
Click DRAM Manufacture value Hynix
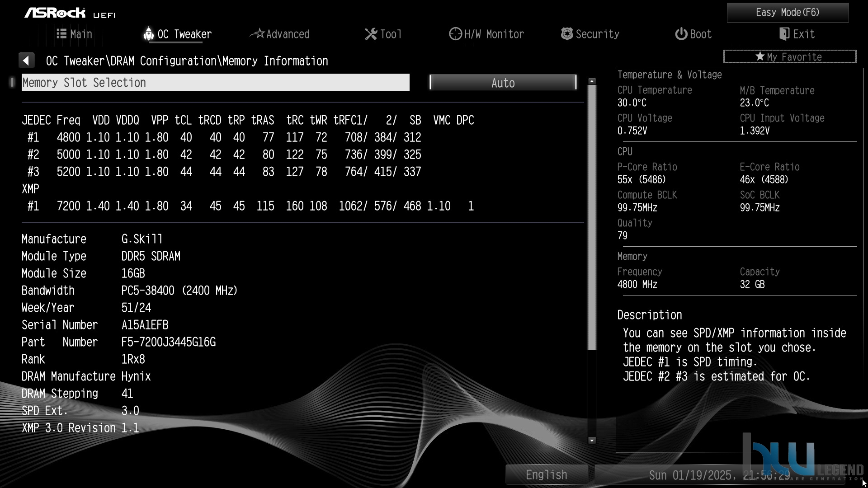tap(136, 376)
